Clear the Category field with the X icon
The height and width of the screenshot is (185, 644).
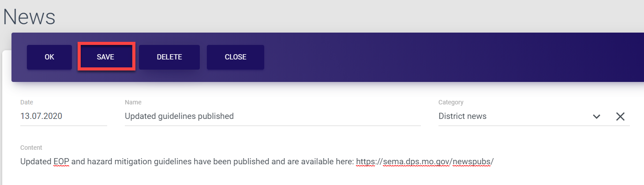click(x=620, y=117)
